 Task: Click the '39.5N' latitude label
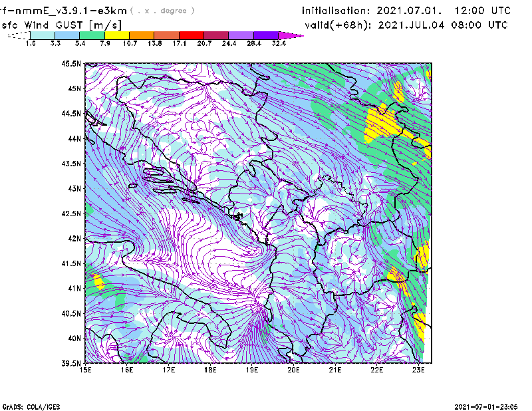[x=71, y=363]
